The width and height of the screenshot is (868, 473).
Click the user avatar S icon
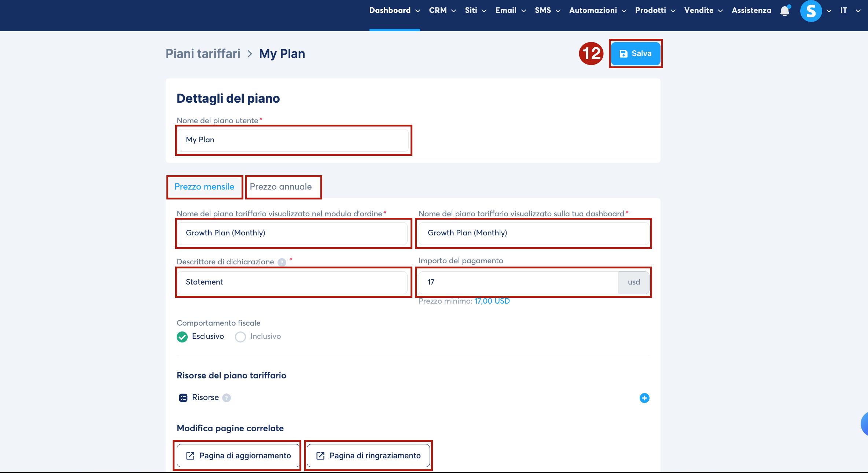[810, 11]
